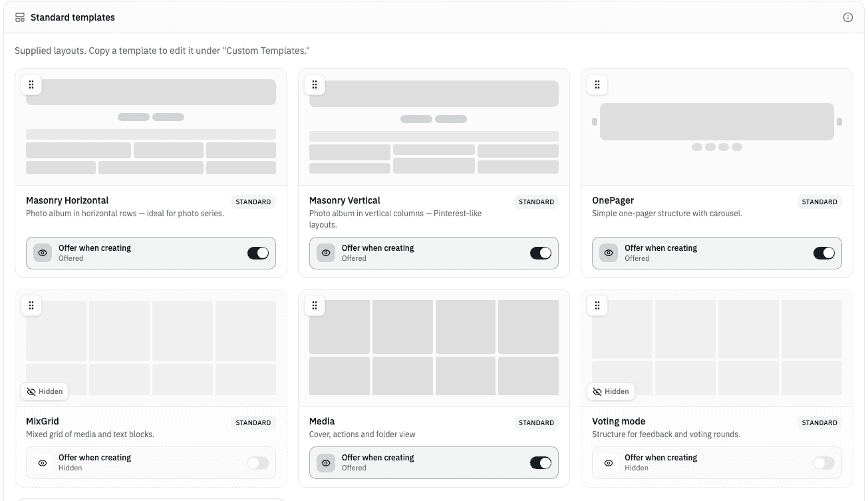Click the STANDARD badge on MixGrid
The image size is (868, 501).
click(x=253, y=422)
